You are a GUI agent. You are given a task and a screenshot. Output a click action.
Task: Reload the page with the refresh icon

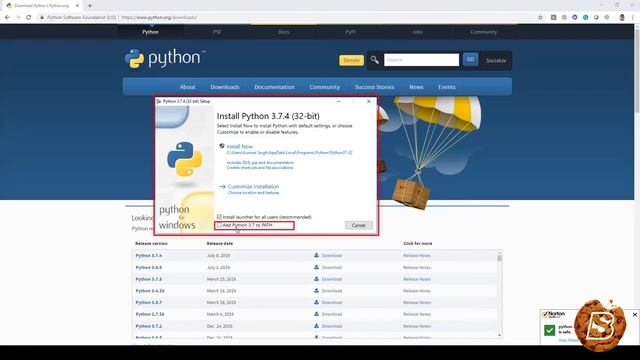point(29,18)
